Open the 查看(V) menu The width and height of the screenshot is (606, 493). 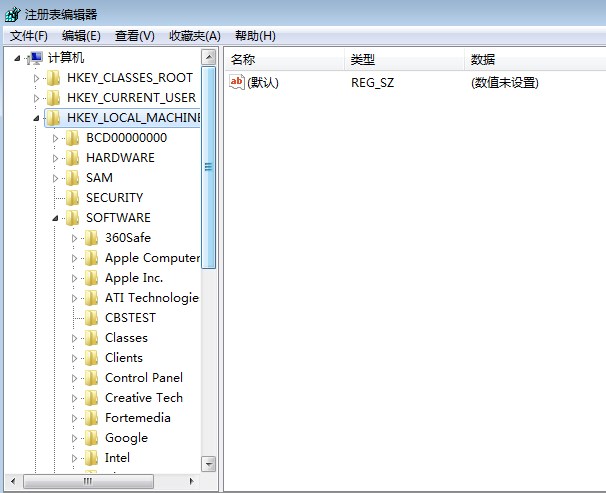coord(134,36)
